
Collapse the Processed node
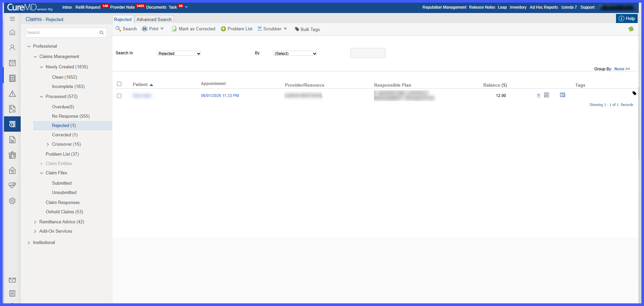pos(42,97)
